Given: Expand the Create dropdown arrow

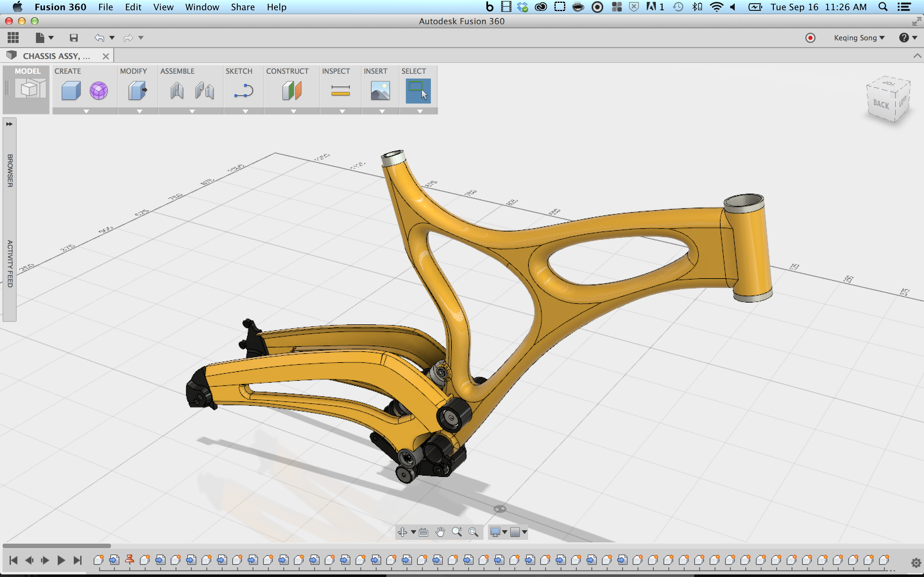Looking at the screenshot, I should (x=86, y=112).
